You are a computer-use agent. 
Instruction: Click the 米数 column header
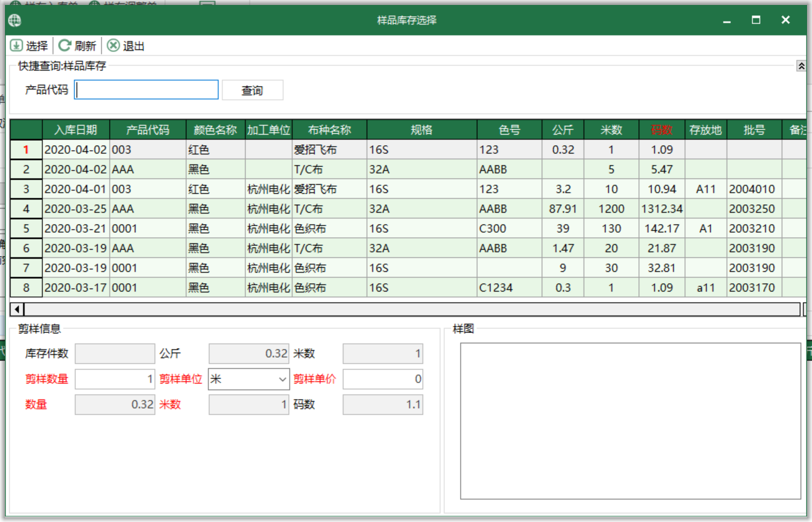pos(611,130)
